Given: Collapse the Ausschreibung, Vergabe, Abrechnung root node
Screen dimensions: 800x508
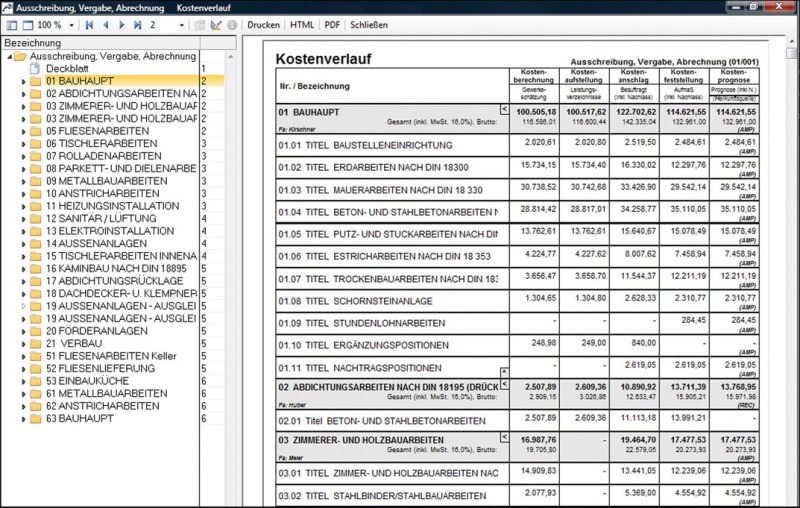Looking at the screenshot, I should point(10,57).
